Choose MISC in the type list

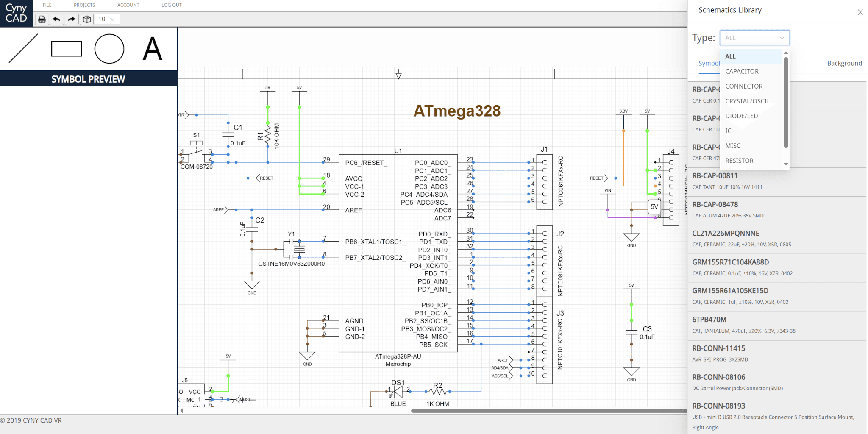(x=751, y=145)
